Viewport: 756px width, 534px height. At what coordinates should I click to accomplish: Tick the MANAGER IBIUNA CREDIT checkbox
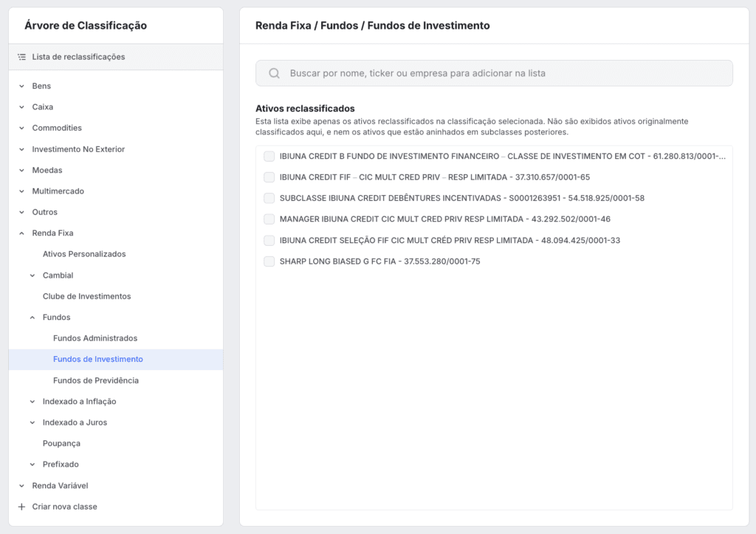pyautogui.click(x=269, y=219)
